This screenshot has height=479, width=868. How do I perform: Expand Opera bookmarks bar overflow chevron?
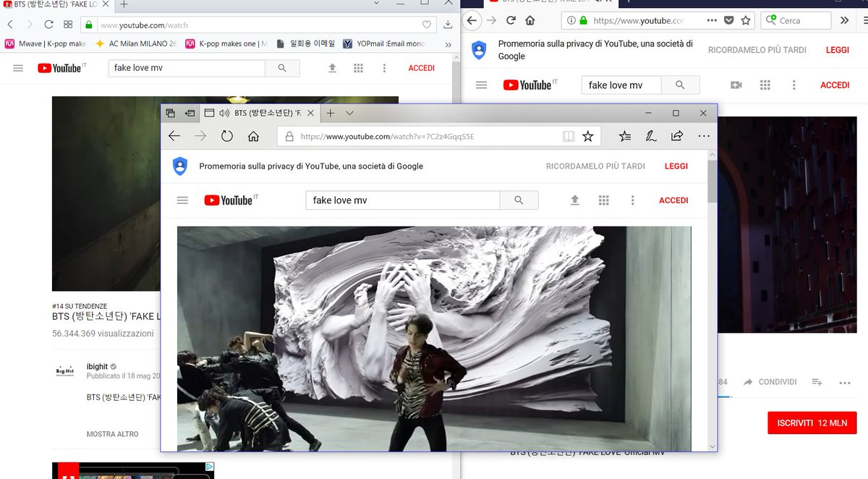(x=448, y=44)
